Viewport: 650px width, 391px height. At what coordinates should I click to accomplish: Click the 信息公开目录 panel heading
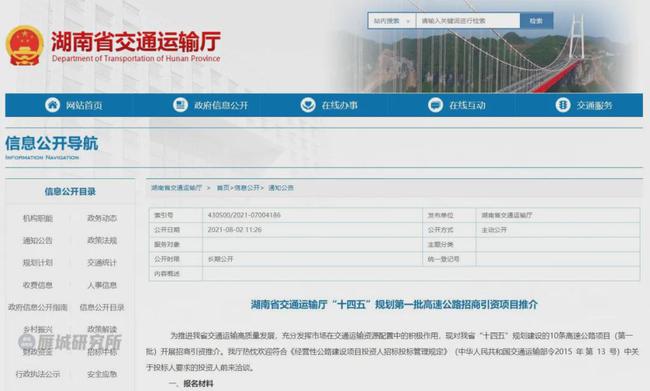click(x=70, y=192)
